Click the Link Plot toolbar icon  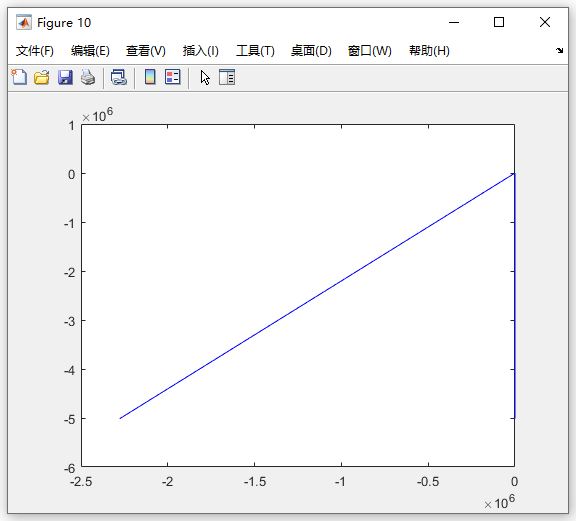point(119,77)
